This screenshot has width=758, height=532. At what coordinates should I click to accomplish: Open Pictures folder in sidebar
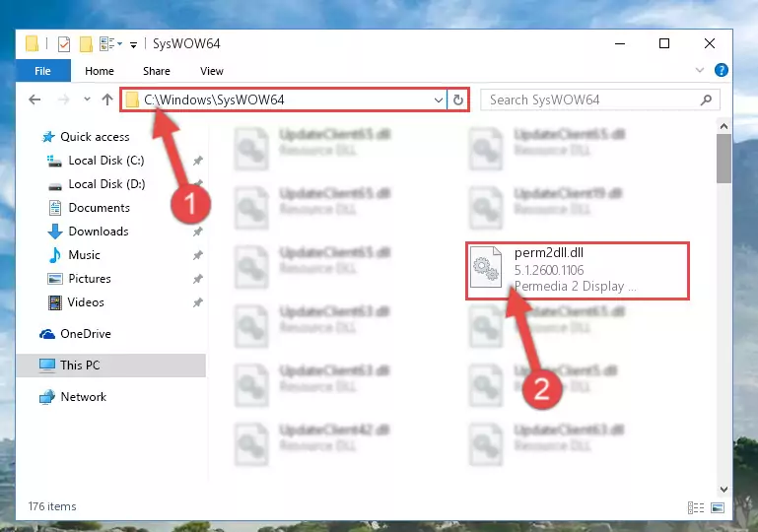(90, 279)
